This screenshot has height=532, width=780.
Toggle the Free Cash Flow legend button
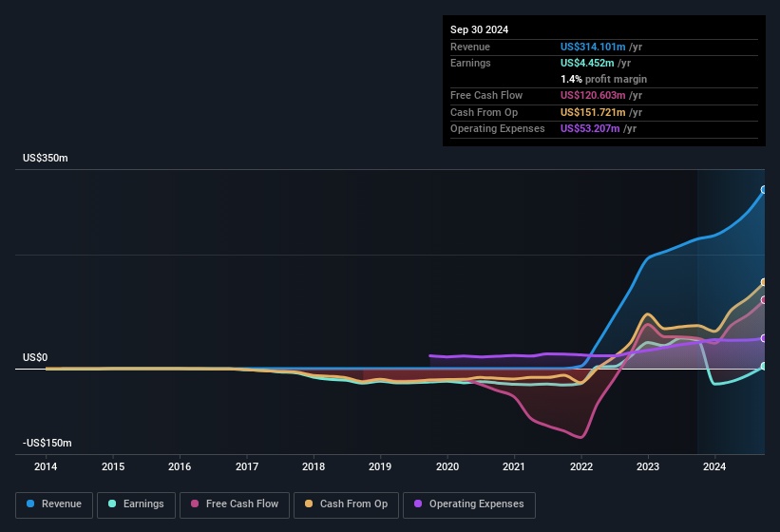coord(235,504)
